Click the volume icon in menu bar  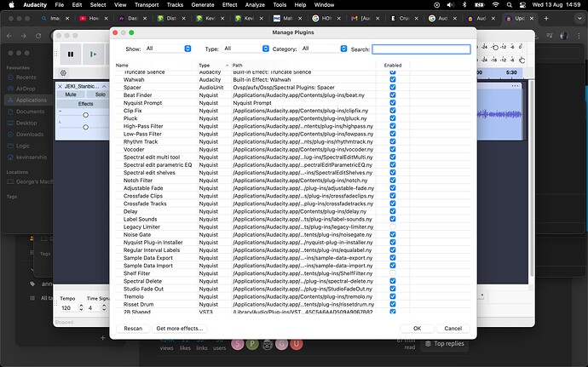point(451,5)
